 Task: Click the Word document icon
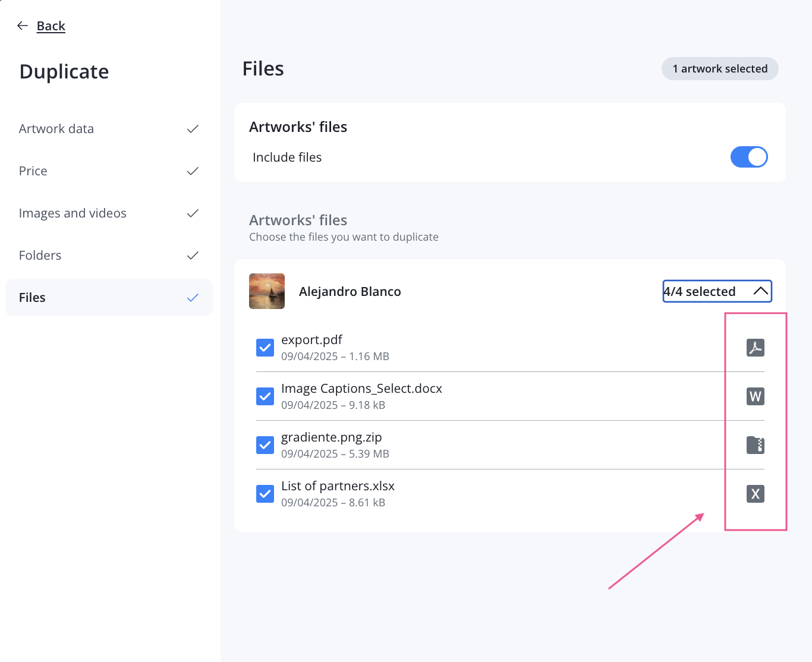755,396
